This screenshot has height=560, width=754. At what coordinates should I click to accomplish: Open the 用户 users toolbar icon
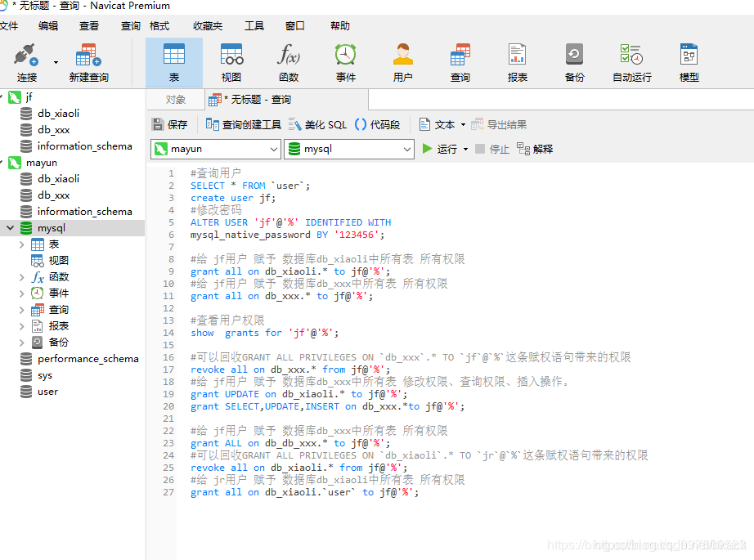click(403, 62)
